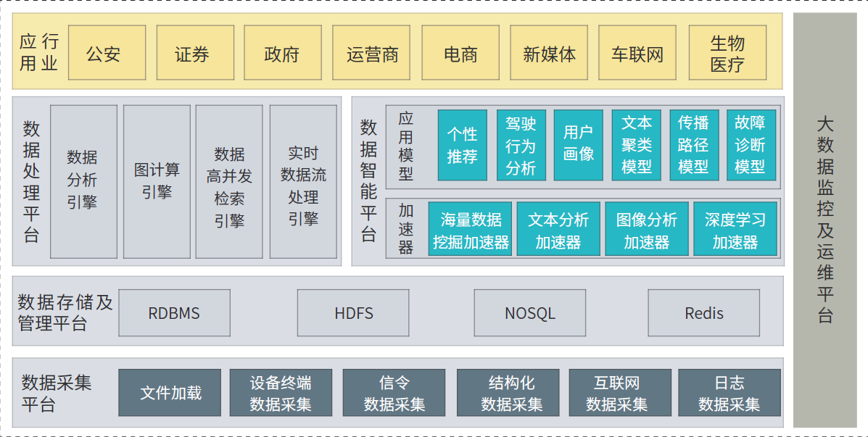
Task: Click the 公安 industry box
Action: point(107,53)
